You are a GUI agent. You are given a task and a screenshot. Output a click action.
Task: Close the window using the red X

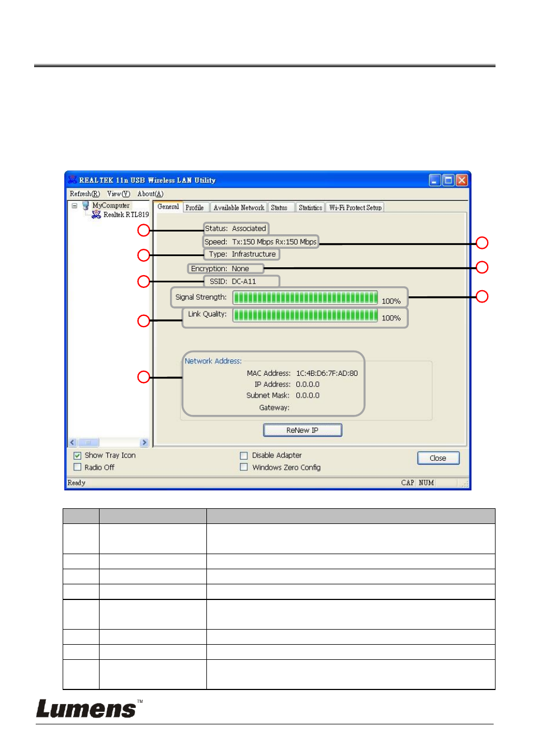click(x=461, y=180)
